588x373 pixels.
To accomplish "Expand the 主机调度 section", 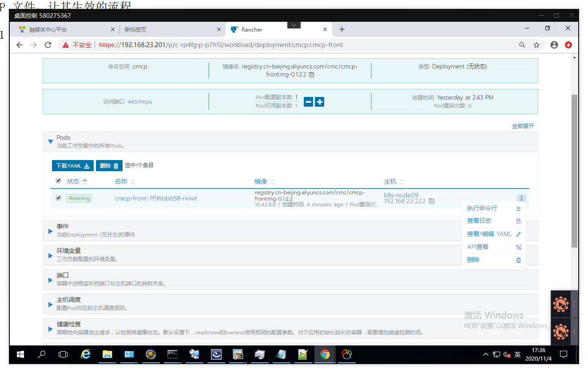I will point(50,304).
